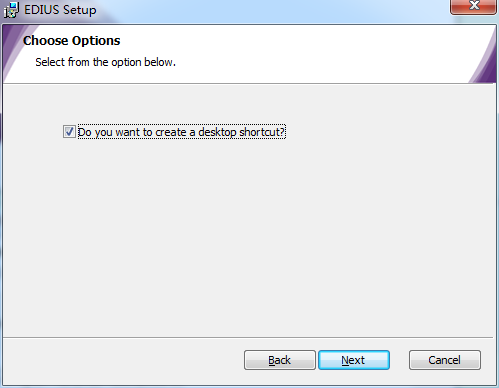Close the EDIUS Setup window

473,7
